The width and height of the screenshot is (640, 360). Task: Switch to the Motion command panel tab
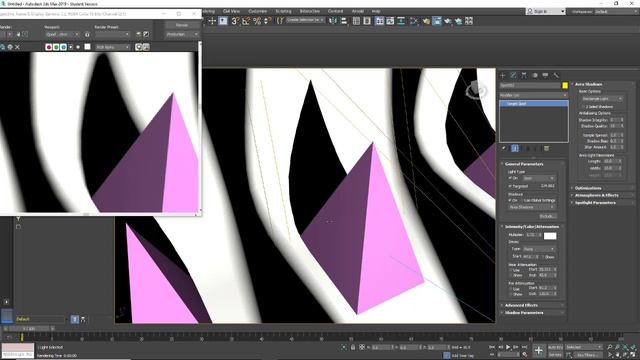(535, 76)
